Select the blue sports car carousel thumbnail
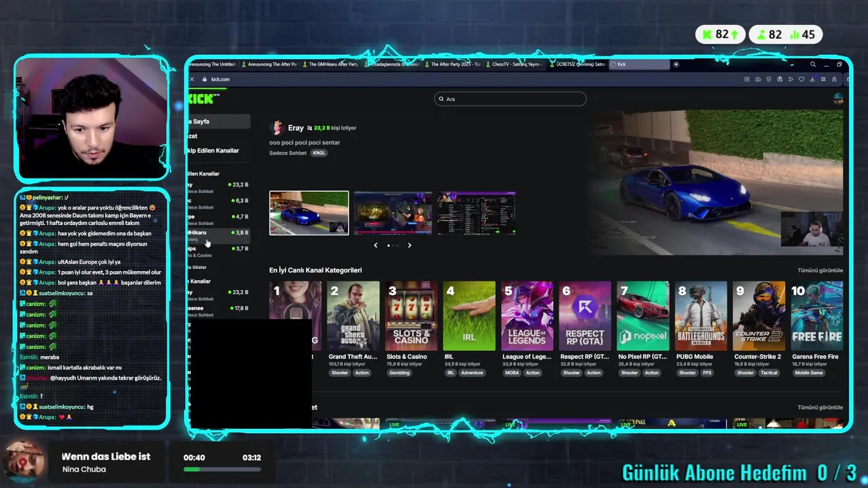 (x=309, y=213)
